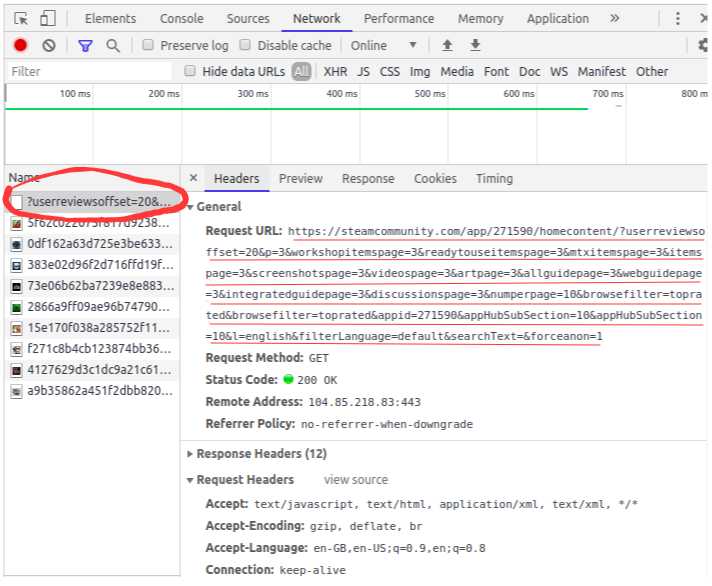Select the ?userreviewsoffset=20& request row

(x=93, y=201)
